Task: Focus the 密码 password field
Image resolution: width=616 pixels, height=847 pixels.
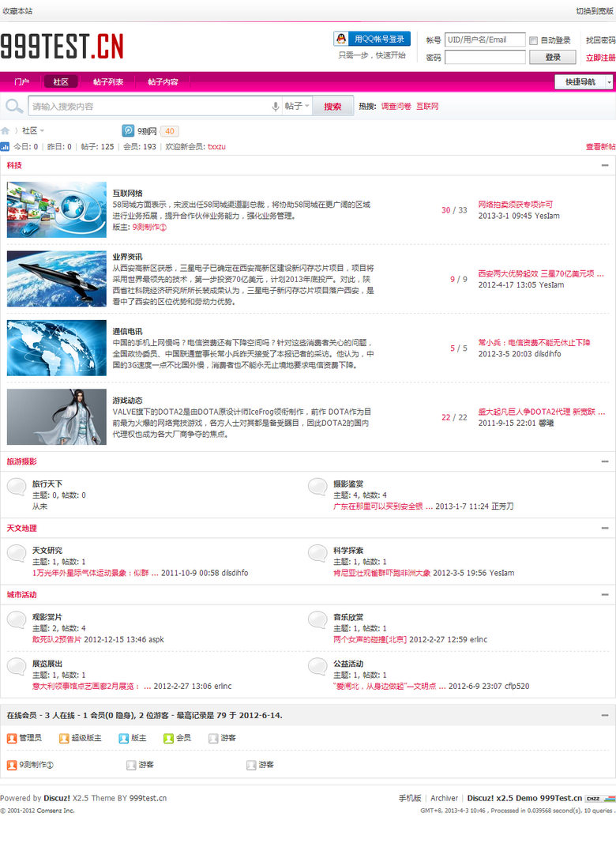Action: click(485, 57)
